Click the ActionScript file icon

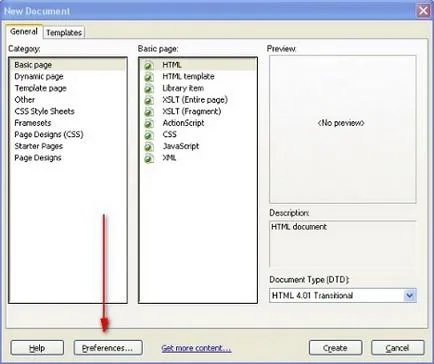(x=149, y=123)
